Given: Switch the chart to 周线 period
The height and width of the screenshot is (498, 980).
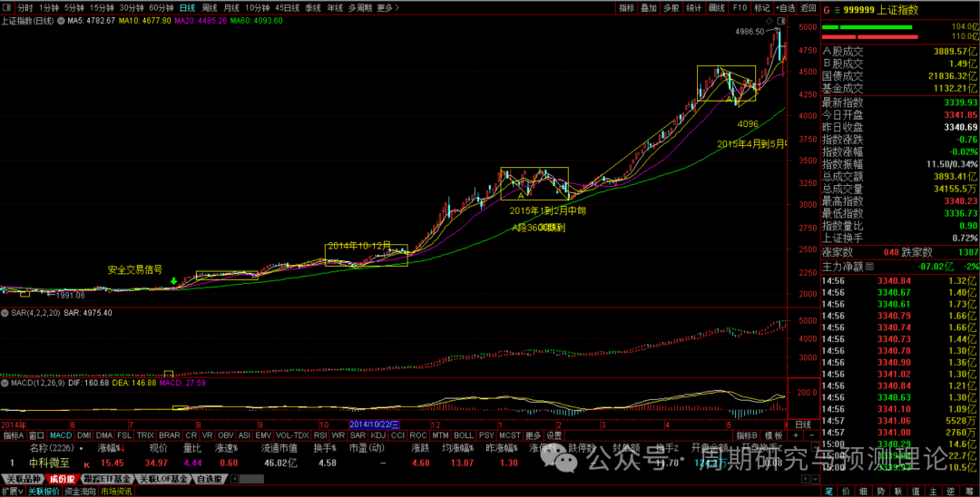Looking at the screenshot, I should [x=210, y=8].
